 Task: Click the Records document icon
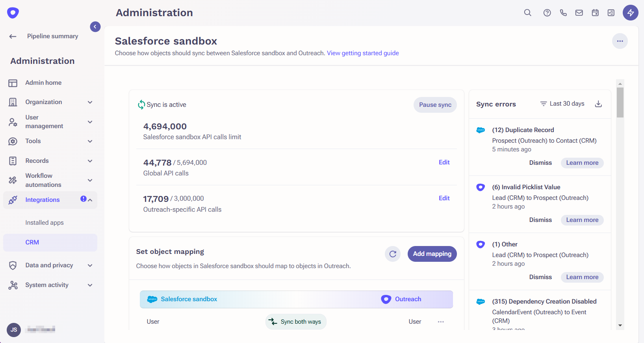pyautogui.click(x=13, y=161)
